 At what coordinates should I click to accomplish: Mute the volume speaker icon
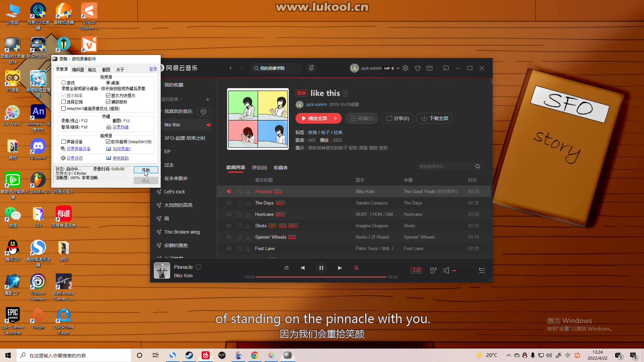[x=446, y=270]
